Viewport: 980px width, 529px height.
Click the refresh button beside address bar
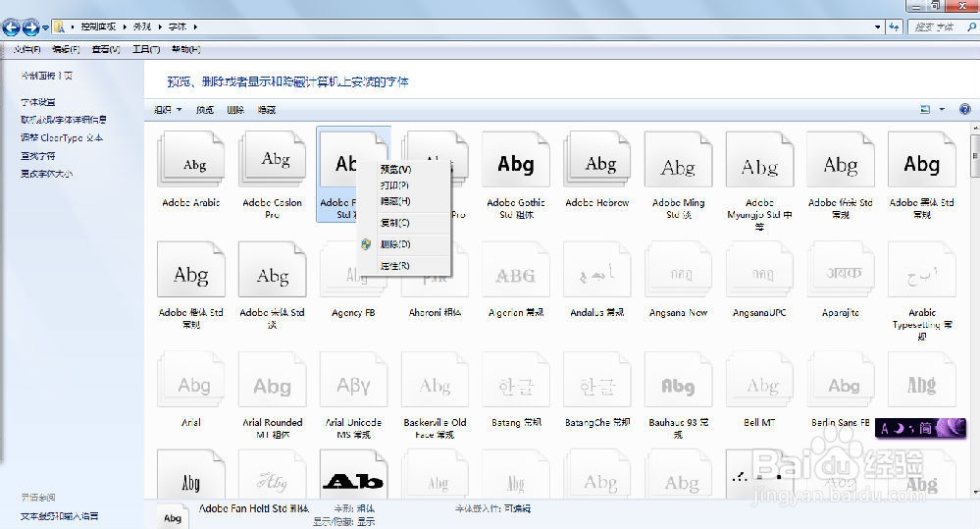coord(895,26)
